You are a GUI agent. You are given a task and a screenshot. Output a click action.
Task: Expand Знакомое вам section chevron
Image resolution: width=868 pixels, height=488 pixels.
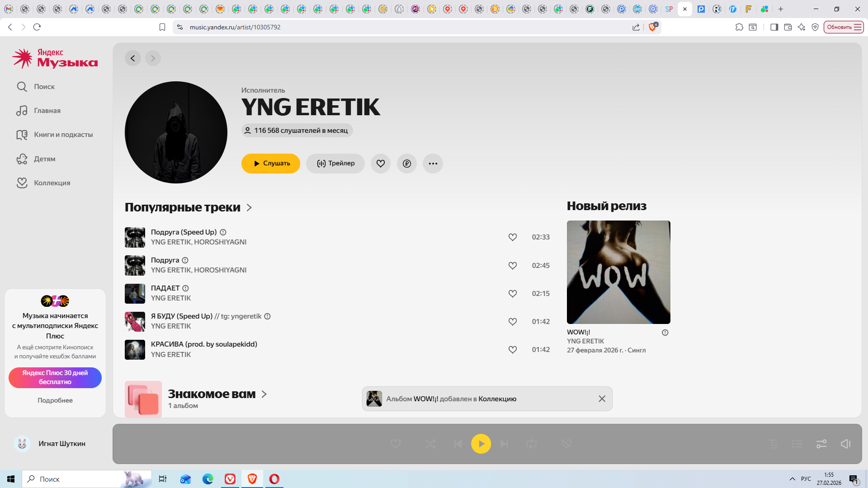[x=264, y=394]
